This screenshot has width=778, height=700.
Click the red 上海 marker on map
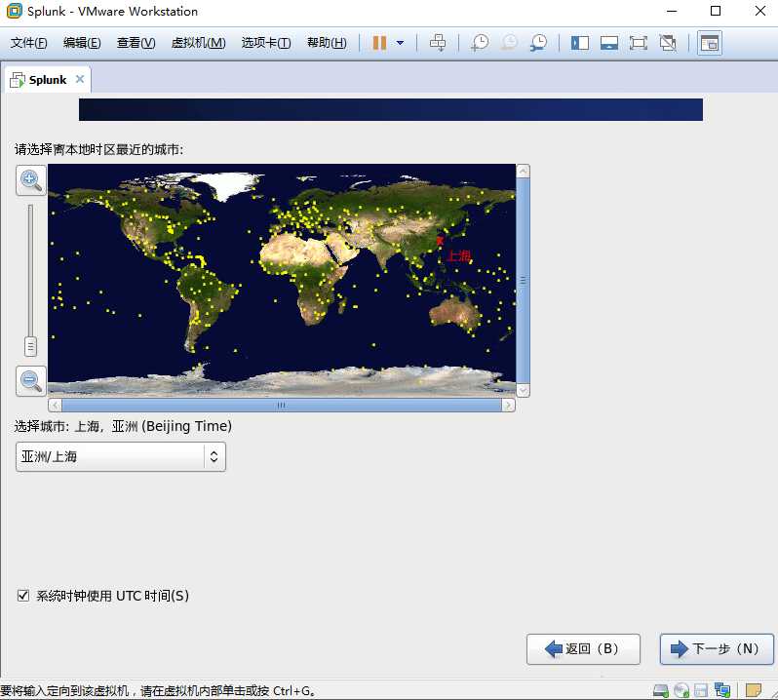pos(440,241)
